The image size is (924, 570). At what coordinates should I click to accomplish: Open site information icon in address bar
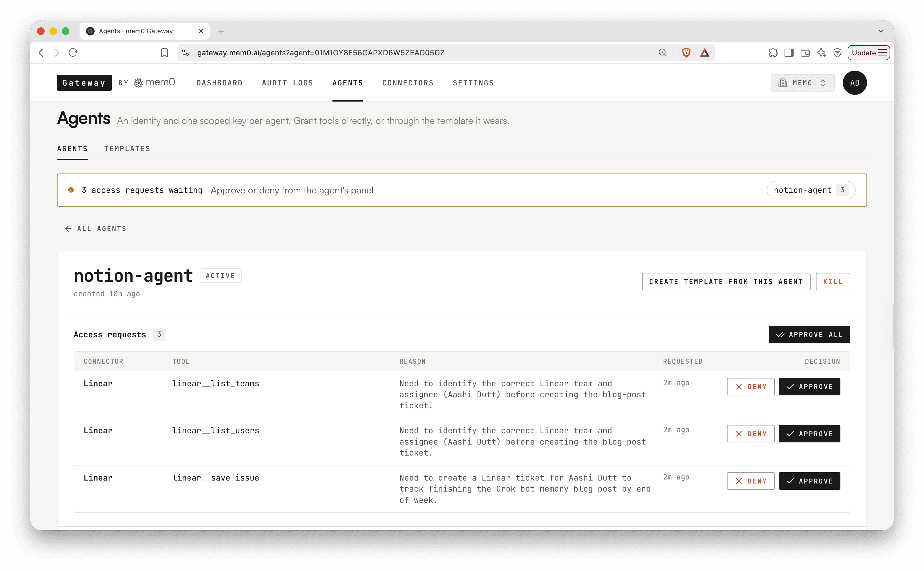185,53
